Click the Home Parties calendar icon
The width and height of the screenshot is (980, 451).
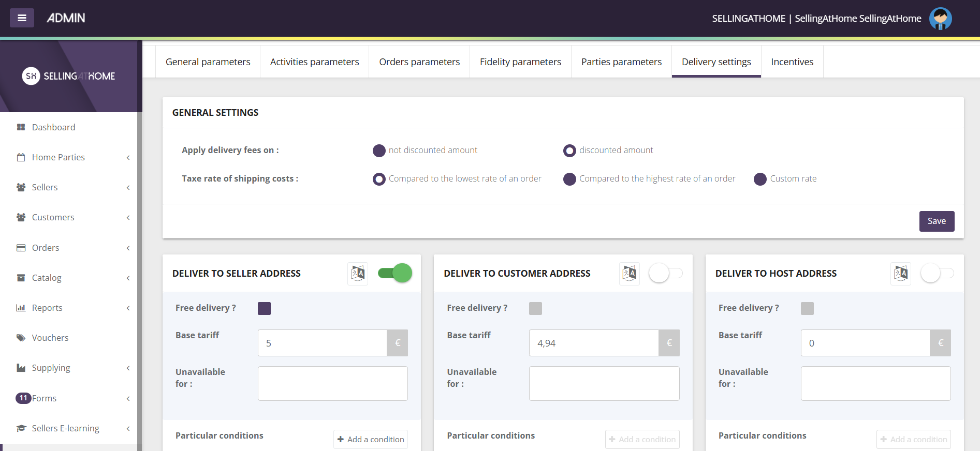click(21, 157)
